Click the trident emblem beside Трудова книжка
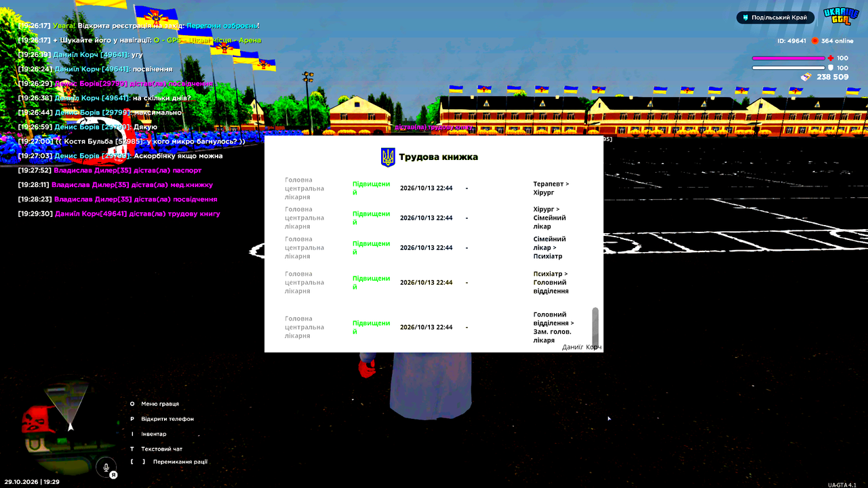The height and width of the screenshot is (488, 868). click(388, 157)
